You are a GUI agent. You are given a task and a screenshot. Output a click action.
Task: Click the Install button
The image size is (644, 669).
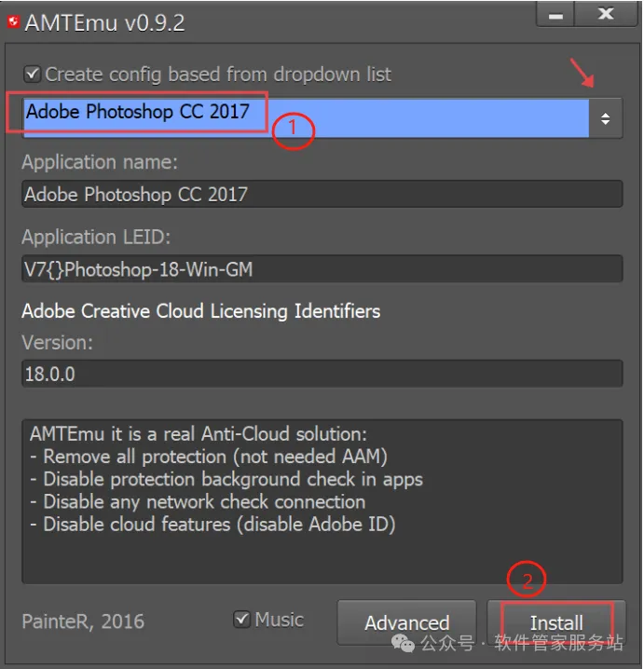click(x=556, y=622)
